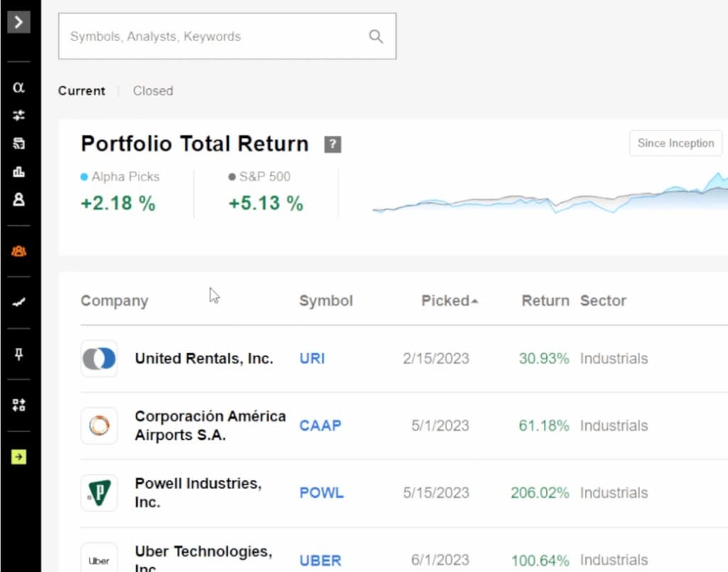Click the +2.18 % return value
The width and height of the screenshot is (728, 572).
tap(118, 203)
